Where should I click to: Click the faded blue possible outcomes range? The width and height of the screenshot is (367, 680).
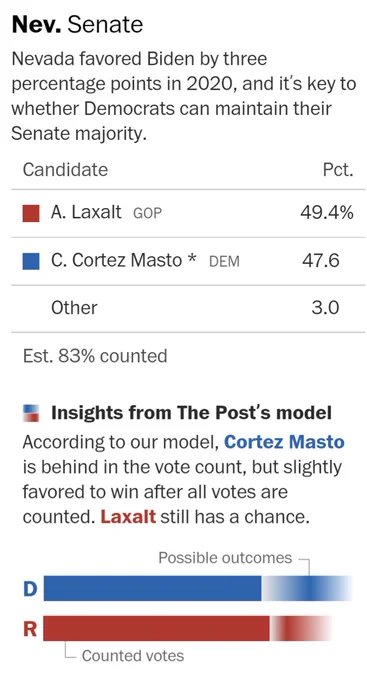click(307, 588)
